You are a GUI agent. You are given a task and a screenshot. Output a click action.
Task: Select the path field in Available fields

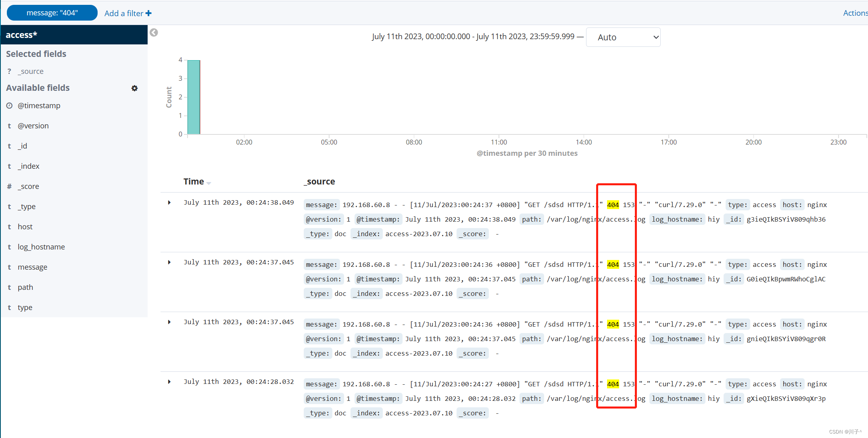point(25,287)
